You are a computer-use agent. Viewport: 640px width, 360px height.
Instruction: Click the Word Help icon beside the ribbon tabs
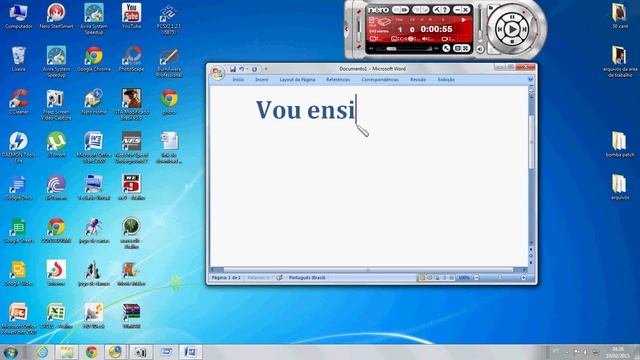point(531,80)
